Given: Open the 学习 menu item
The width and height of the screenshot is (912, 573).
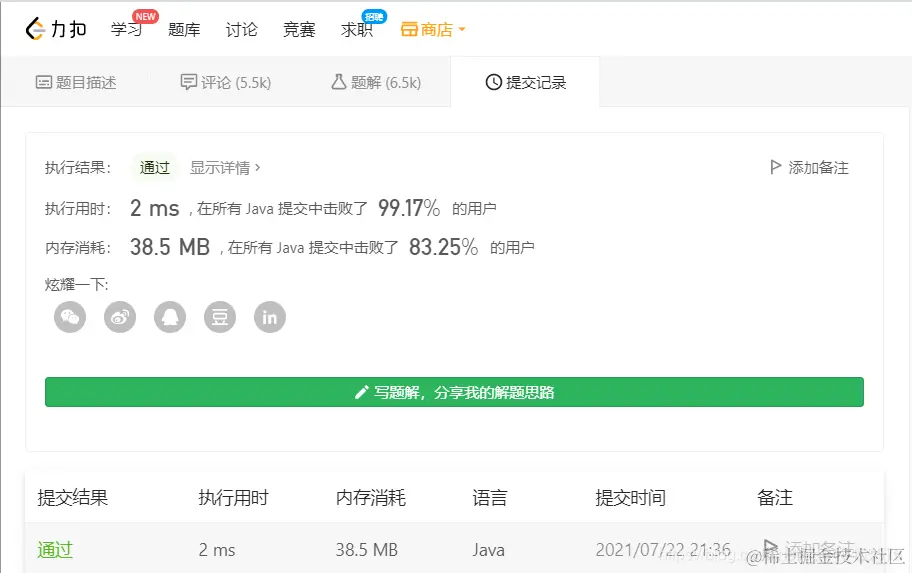Looking at the screenshot, I should click(x=126, y=29).
